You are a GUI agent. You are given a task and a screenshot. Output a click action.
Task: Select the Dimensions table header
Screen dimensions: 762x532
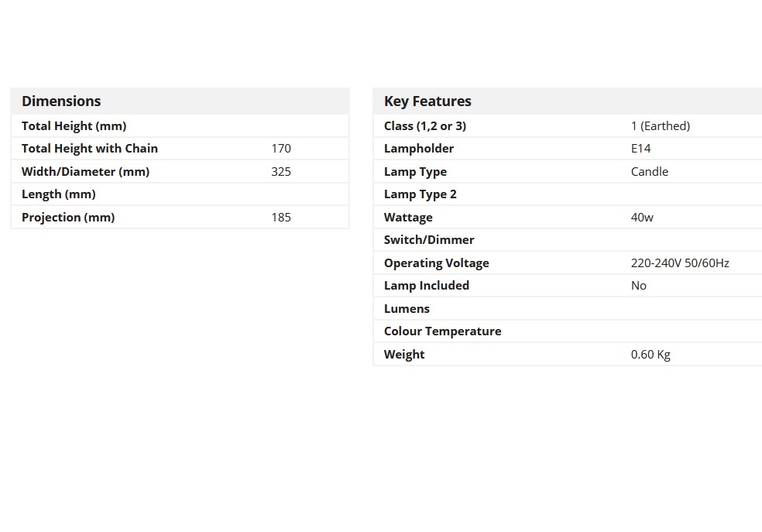(x=61, y=101)
